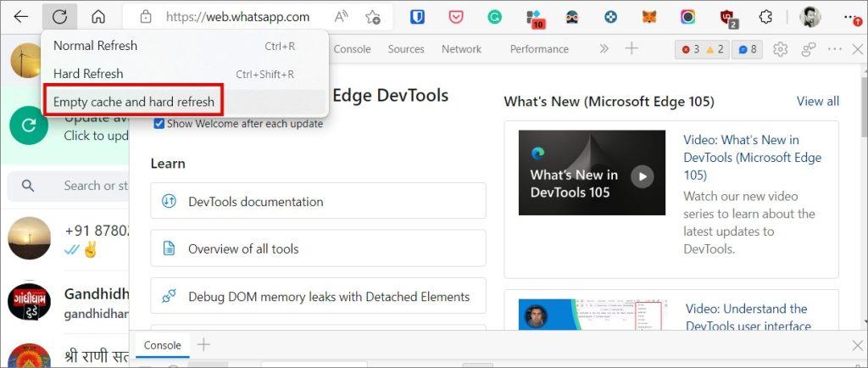Click the DevTools interface video thumbnail
The width and height of the screenshot is (868, 368).
593,315
